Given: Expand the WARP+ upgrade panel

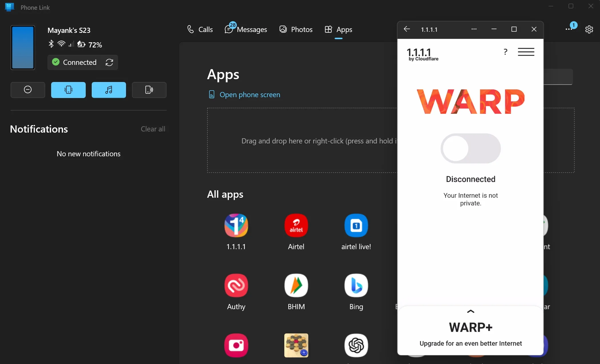Looking at the screenshot, I should coord(471,311).
